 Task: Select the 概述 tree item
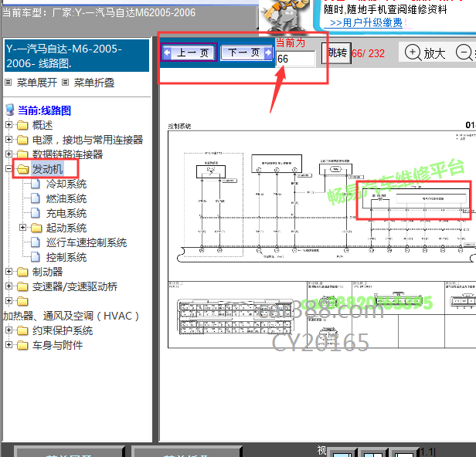coord(42,125)
